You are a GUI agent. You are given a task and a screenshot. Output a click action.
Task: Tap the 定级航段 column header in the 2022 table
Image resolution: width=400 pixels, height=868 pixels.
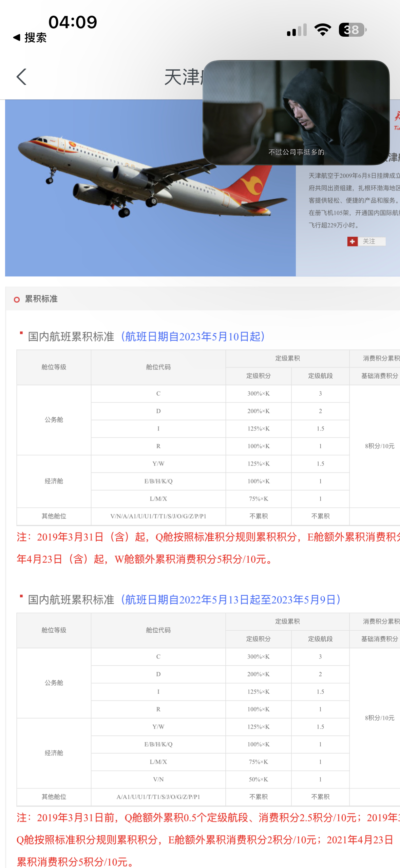click(x=320, y=639)
